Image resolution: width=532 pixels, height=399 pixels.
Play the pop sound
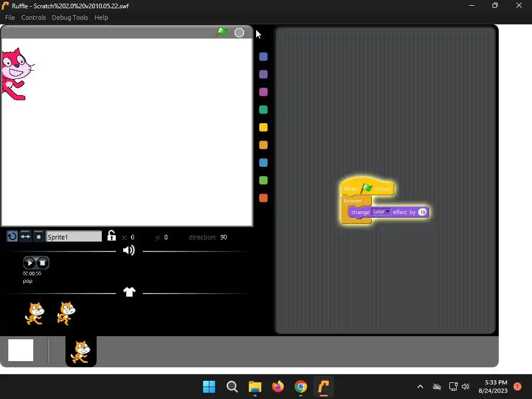[x=30, y=262]
